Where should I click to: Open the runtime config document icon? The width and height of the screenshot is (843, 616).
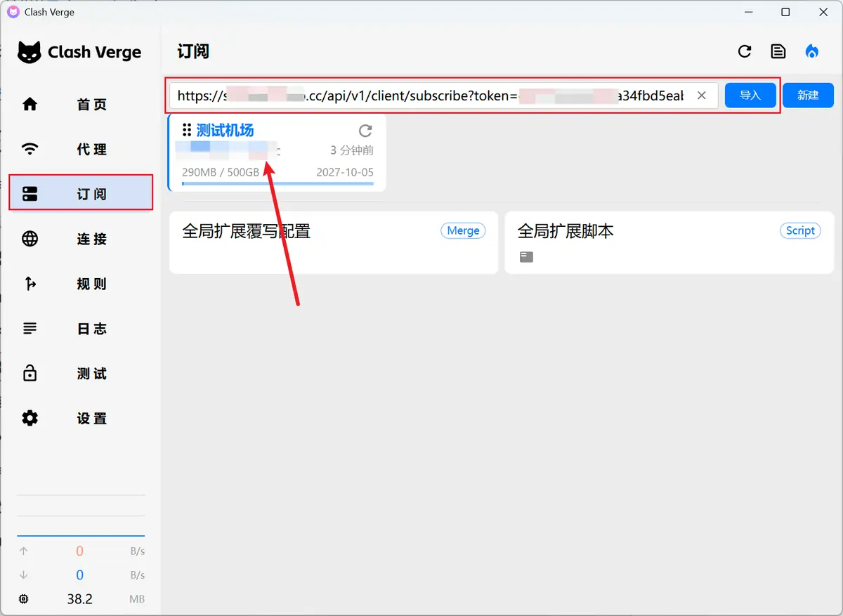tap(778, 51)
